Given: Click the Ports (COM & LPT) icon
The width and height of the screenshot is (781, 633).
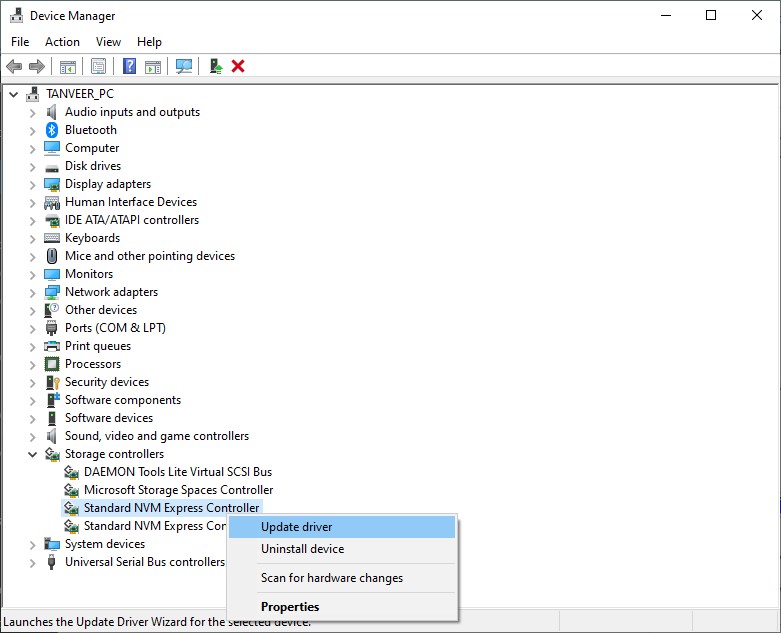Looking at the screenshot, I should [x=52, y=328].
